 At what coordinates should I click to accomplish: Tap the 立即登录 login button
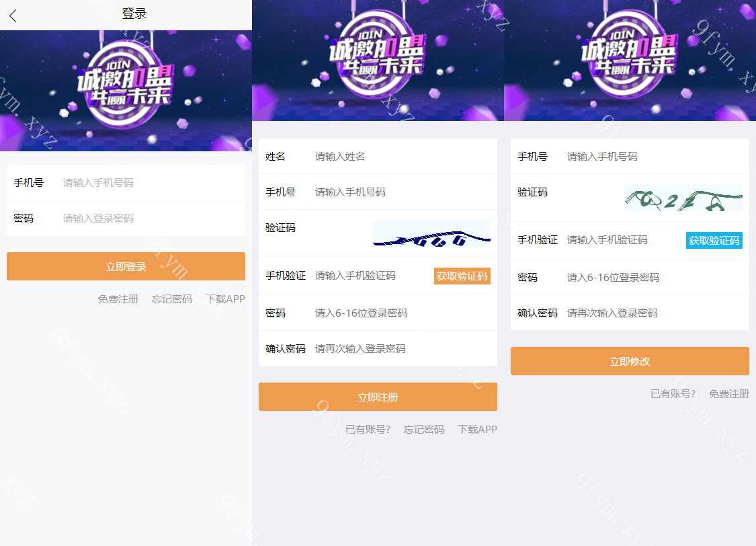pyautogui.click(x=126, y=266)
